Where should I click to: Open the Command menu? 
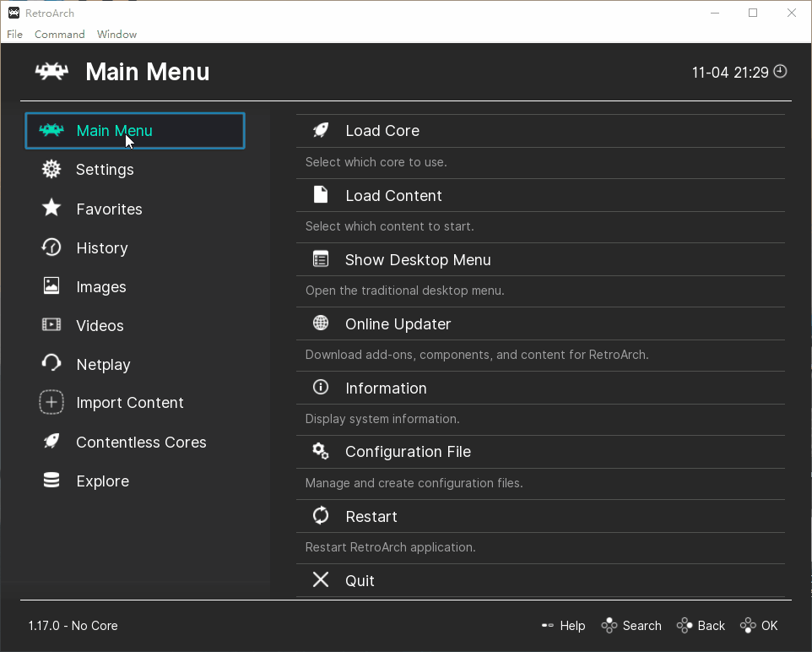click(x=60, y=35)
